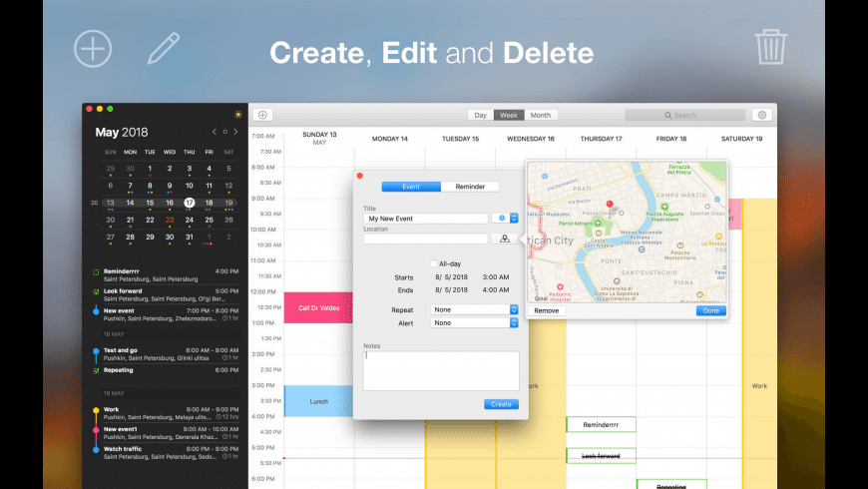The image size is (868, 489).
Task: Select the Event tab in popover
Action: (x=411, y=187)
